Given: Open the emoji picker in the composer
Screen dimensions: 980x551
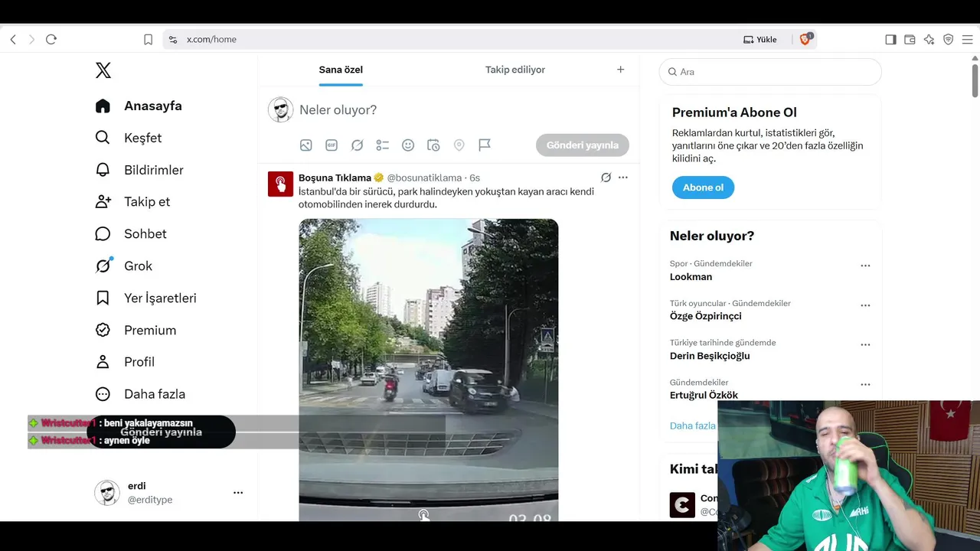Looking at the screenshot, I should pyautogui.click(x=408, y=145).
